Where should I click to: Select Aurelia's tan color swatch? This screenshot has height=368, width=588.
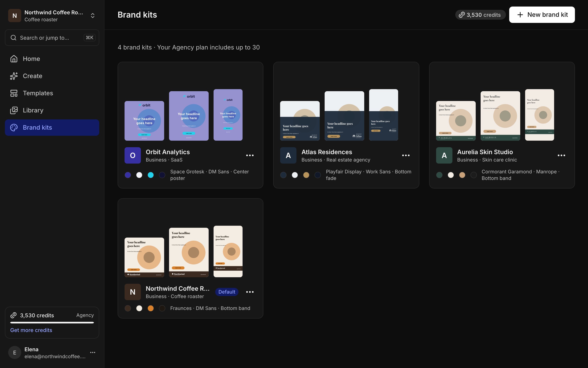click(x=462, y=175)
